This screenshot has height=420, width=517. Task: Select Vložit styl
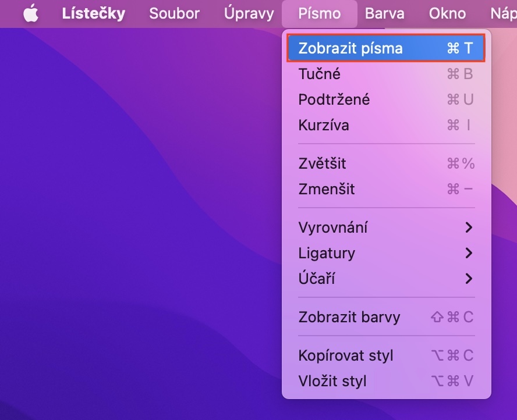click(x=332, y=381)
